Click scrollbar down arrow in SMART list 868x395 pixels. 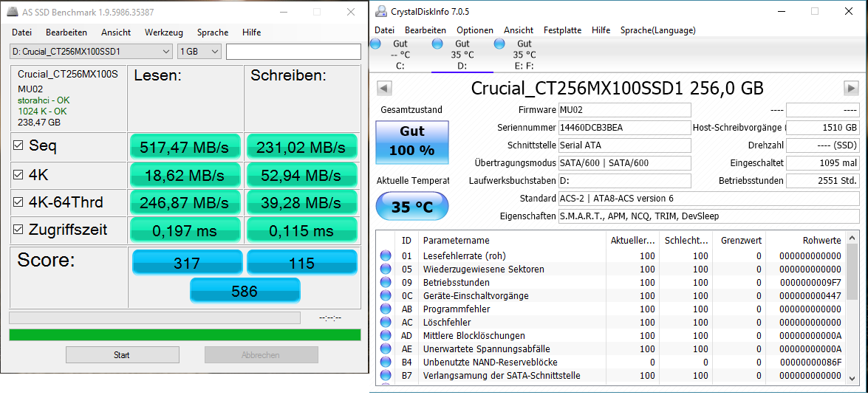pyautogui.click(x=852, y=379)
